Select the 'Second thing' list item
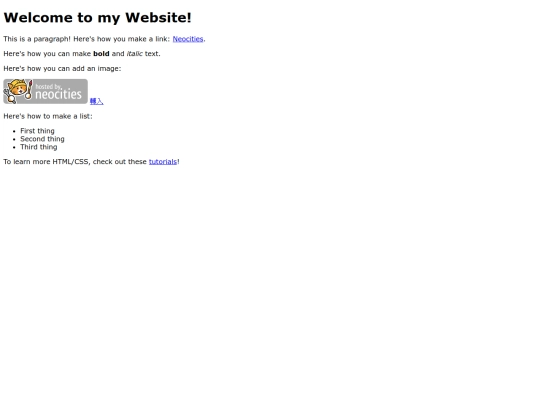This screenshot has width=540, height=405. click(x=42, y=139)
